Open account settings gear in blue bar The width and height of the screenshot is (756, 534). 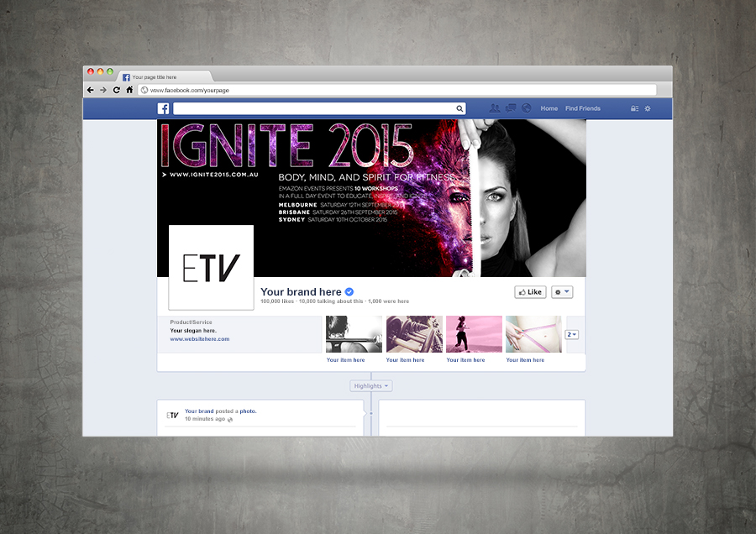(x=648, y=108)
